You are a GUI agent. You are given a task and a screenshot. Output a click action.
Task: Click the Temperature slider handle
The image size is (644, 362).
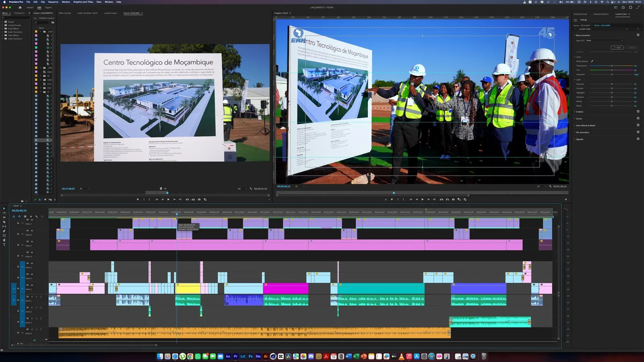point(612,66)
